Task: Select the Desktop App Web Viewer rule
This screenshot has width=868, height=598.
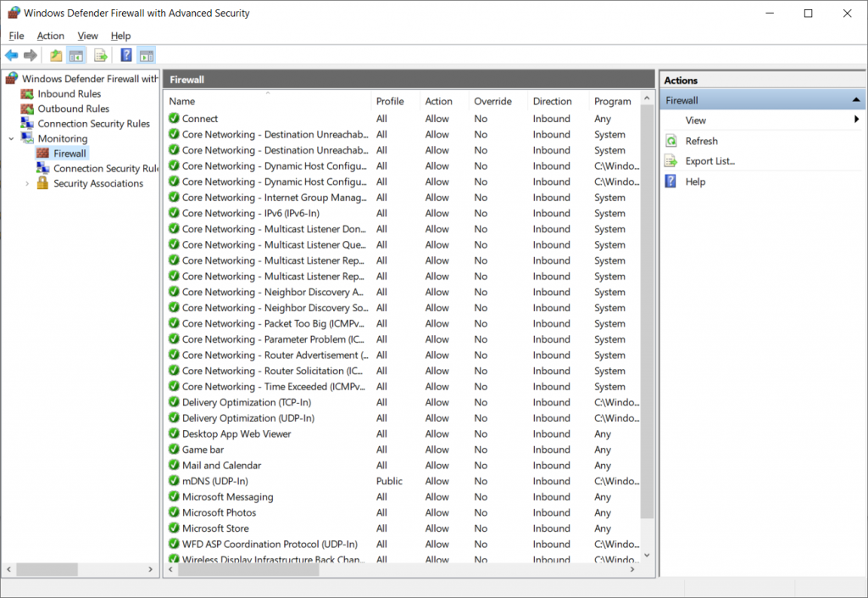Action: (x=236, y=433)
